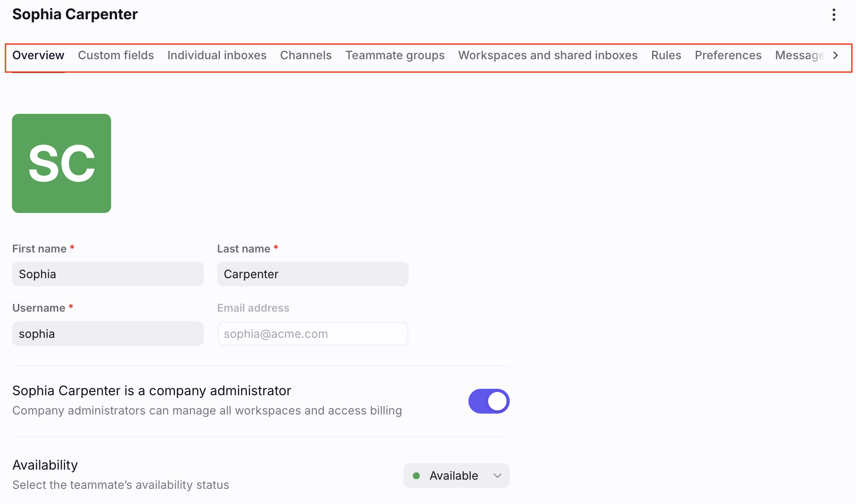Screen dimensions: 856x504
Task: Click the green Available status dot
Action: pyautogui.click(x=417, y=476)
